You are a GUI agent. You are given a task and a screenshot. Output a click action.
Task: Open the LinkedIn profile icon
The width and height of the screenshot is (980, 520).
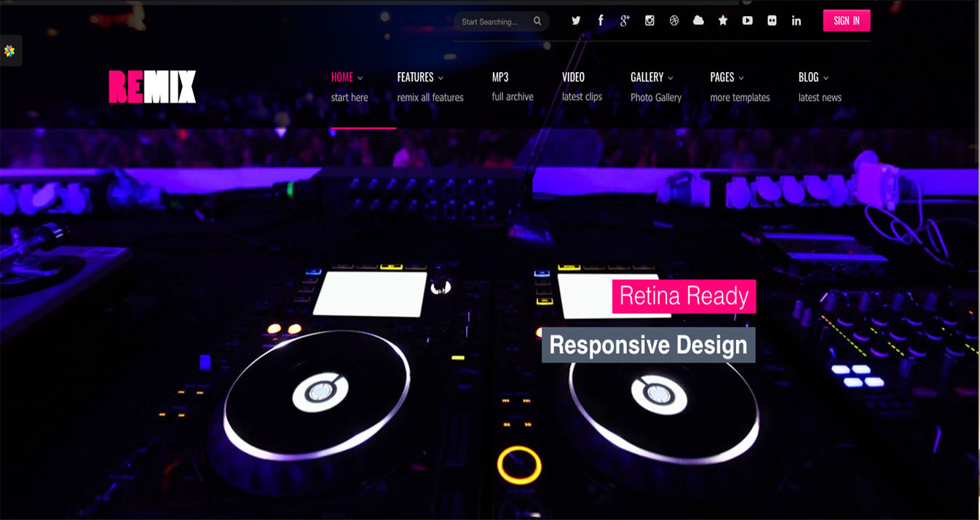point(797,21)
